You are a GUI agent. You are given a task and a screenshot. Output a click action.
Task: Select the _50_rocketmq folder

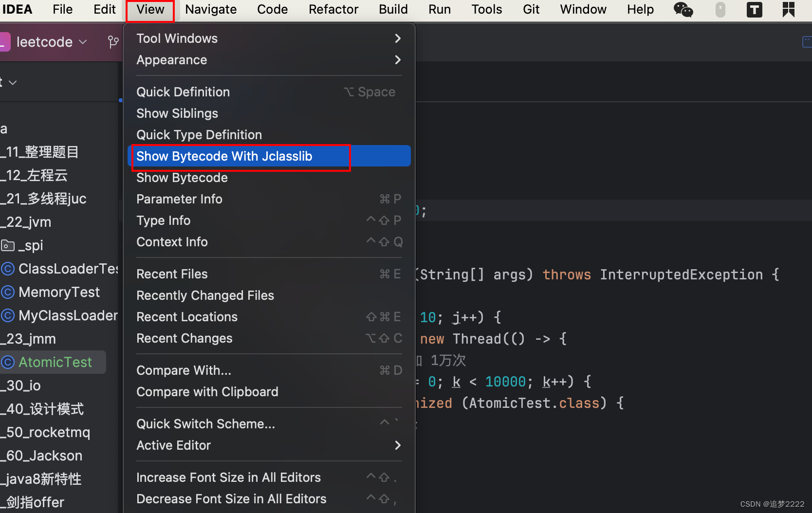(45, 432)
